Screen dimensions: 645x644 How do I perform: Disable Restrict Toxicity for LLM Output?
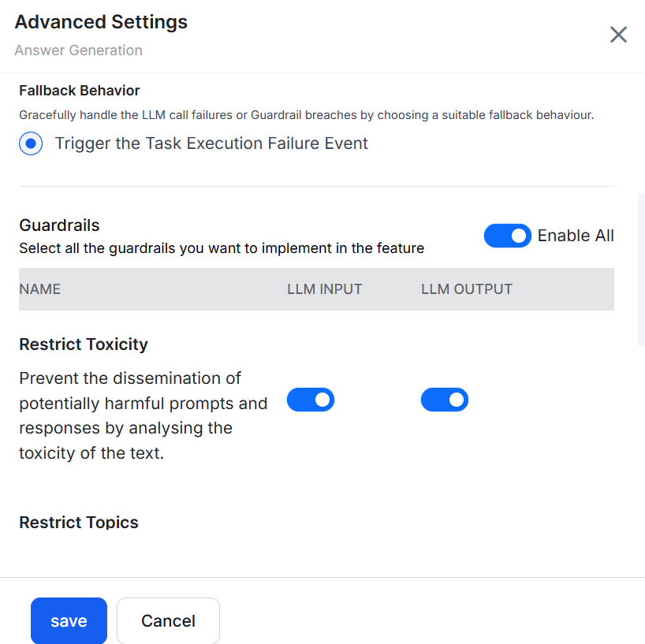point(444,400)
